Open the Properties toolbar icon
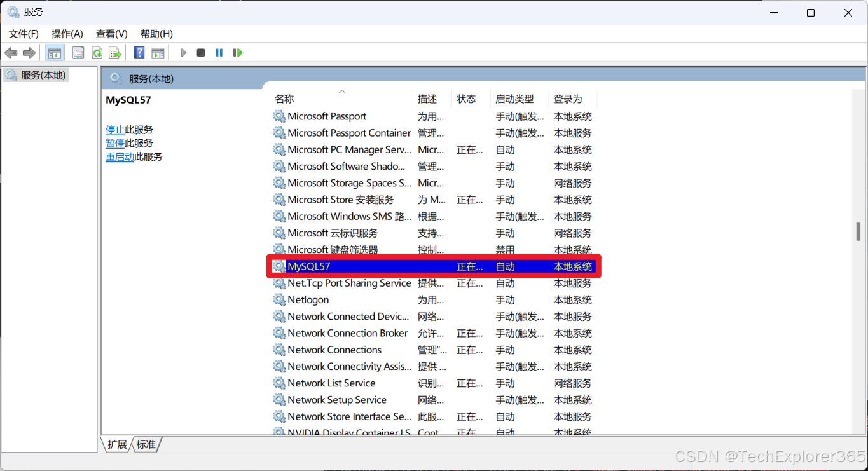The width and height of the screenshot is (868, 471). pyautogui.click(x=78, y=53)
